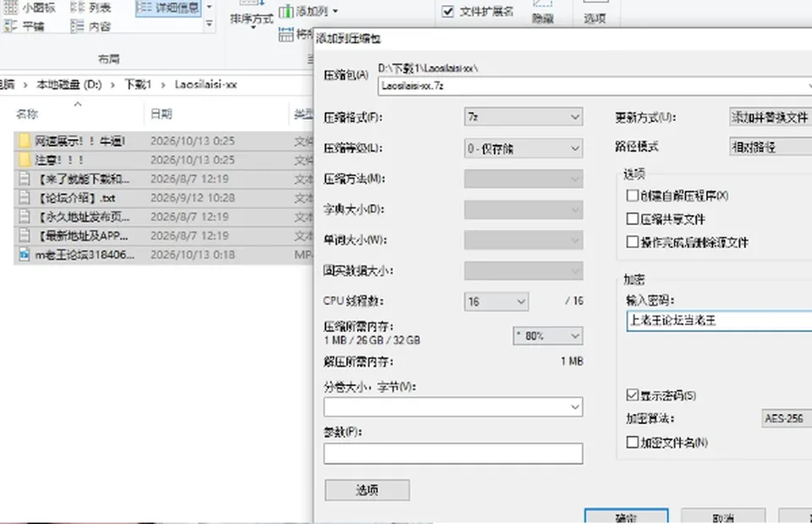Sort by the 名称 column header
Screen dimensions: 812x524
point(27,114)
